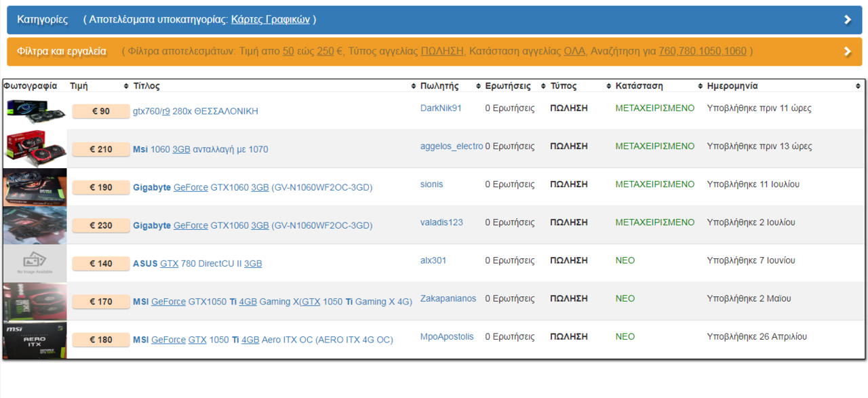View seller Zakapanianos profile
This screenshot has width=868, height=398.
[x=448, y=298]
